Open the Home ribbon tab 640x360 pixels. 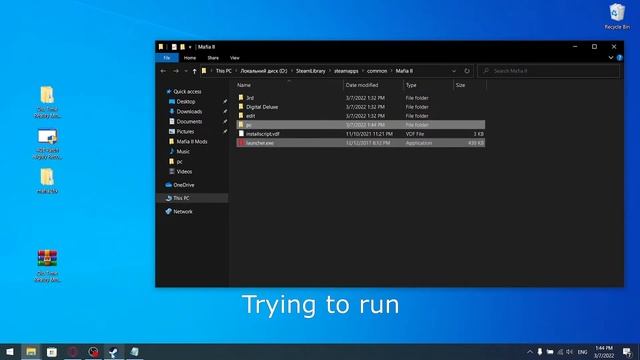[x=190, y=58]
